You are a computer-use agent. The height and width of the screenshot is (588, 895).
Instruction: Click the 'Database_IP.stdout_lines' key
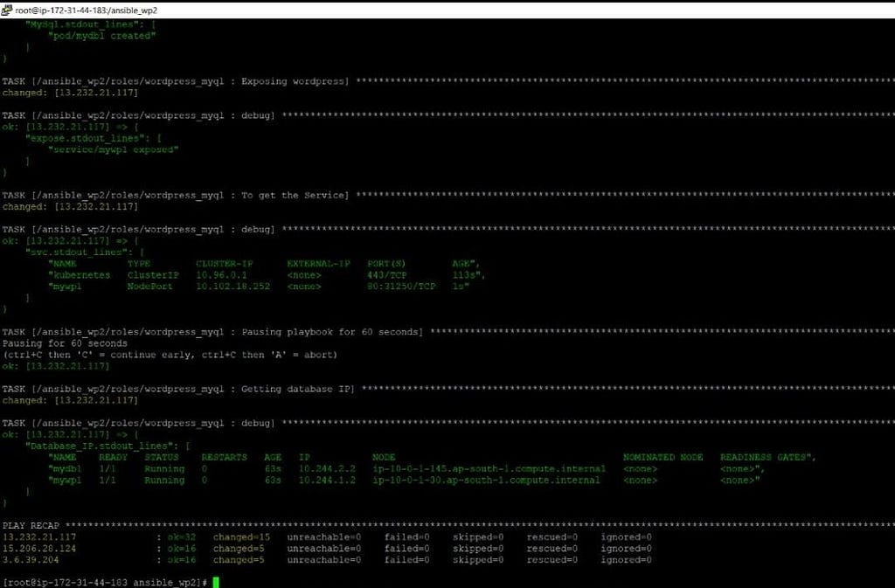[x=100, y=446]
